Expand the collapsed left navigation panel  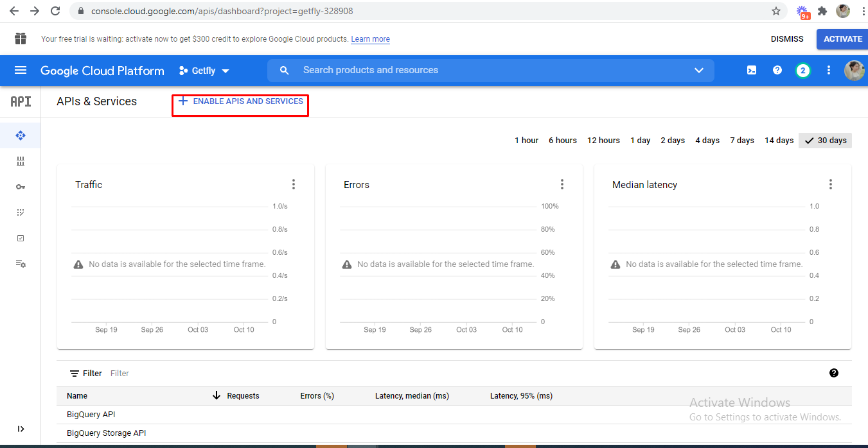point(21,429)
